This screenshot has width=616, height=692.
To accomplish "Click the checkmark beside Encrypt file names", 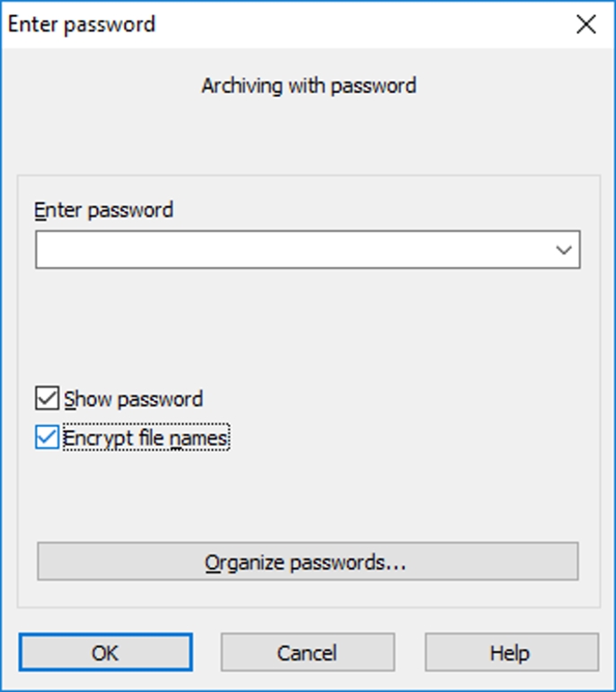I will 47,438.
